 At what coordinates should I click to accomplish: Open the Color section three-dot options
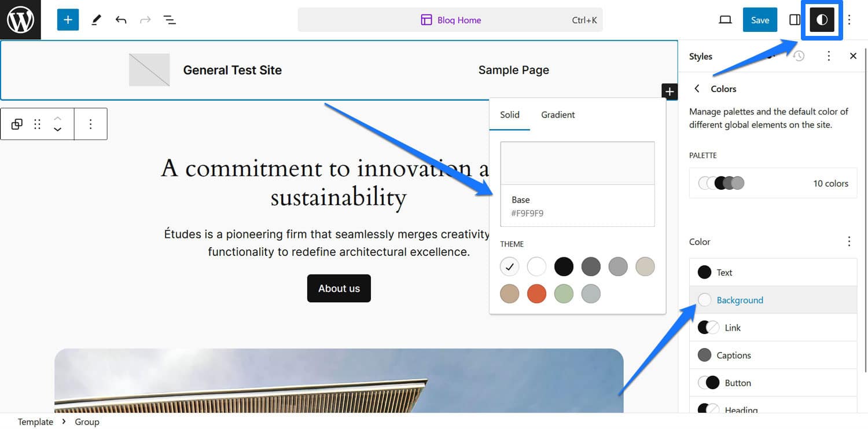click(x=849, y=241)
